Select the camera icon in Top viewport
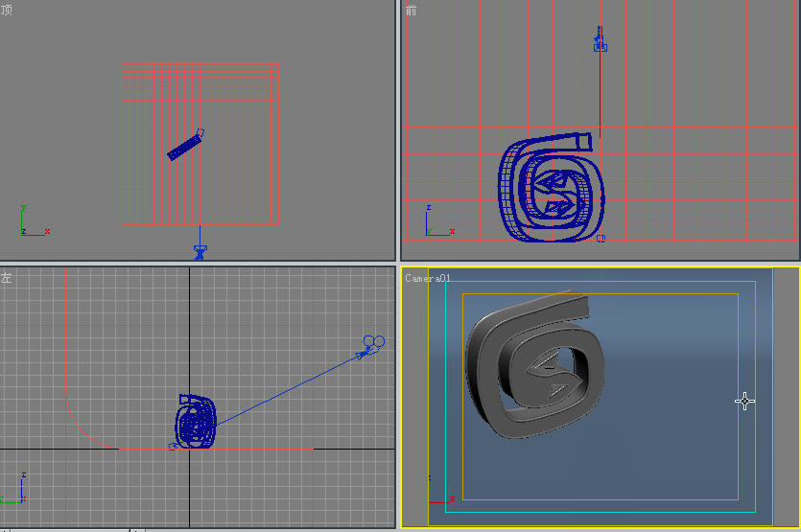This screenshot has height=532, width=801. (200, 251)
